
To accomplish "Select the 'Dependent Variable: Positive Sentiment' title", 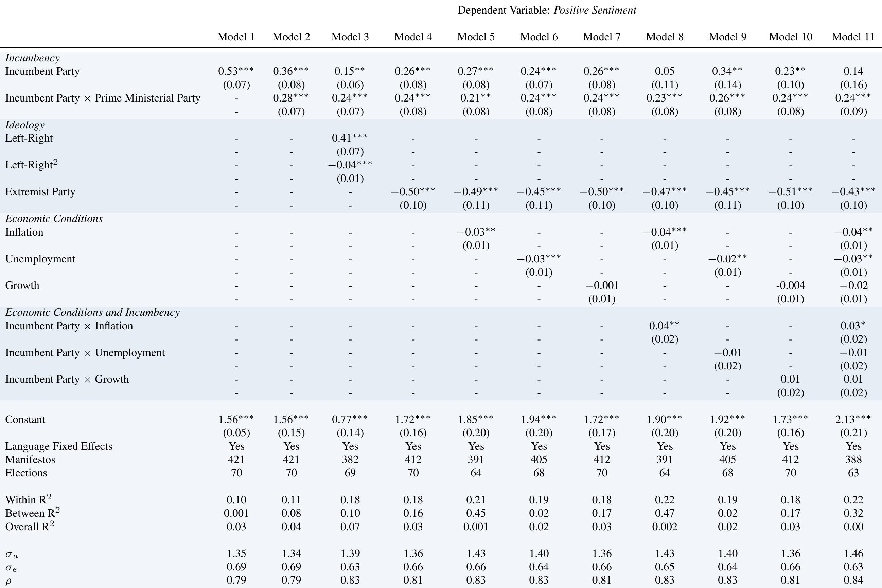I will point(547,11).
